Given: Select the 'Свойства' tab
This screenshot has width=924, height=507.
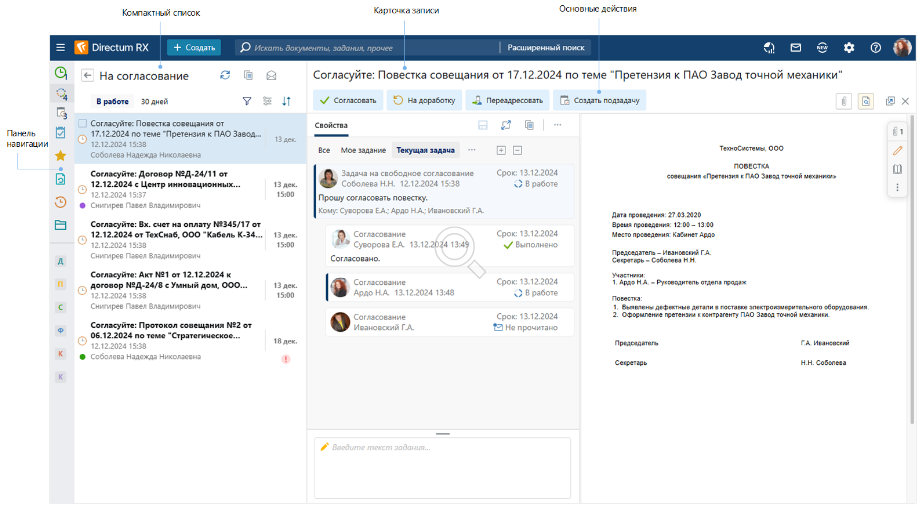Looking at the screenshot, I should (x=330, y=125).
